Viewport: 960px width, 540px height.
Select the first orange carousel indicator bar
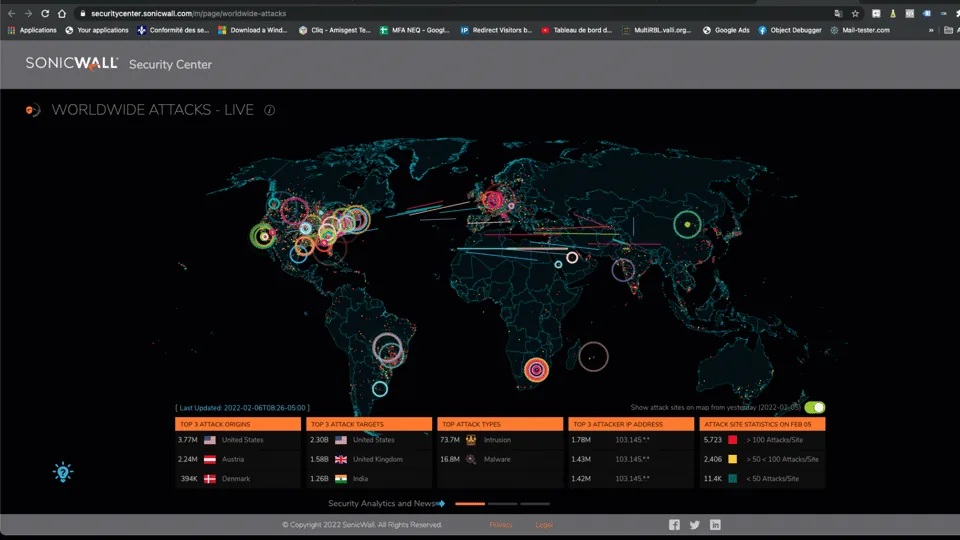(470, 504)
